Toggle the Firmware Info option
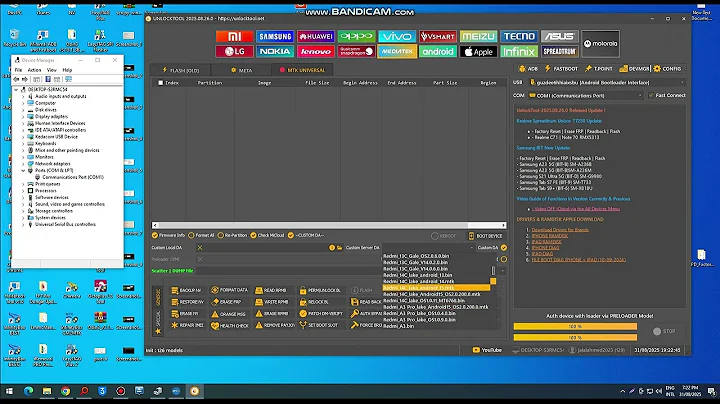The image size is (720, 404). coord(169,235)
